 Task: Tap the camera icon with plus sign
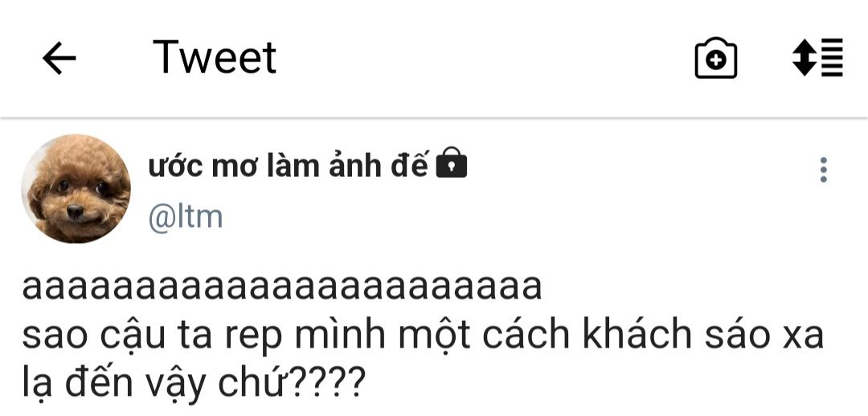coord(716,58)
